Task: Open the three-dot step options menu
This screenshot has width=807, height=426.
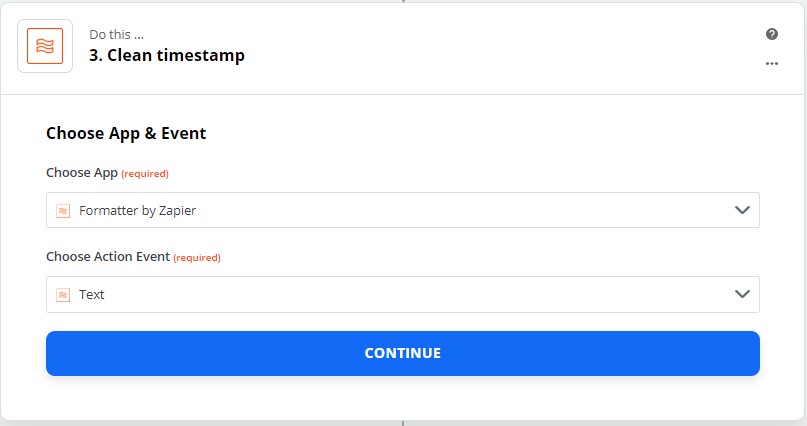Action: pyautogui.click(x=771, y=63)
